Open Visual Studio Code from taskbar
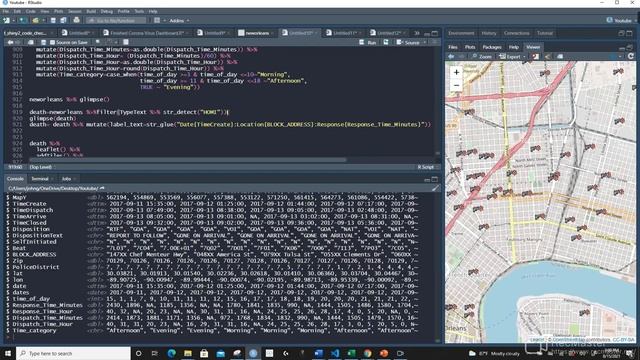The width and height of the screenshot is (640, 360). [x=335, y=353]
